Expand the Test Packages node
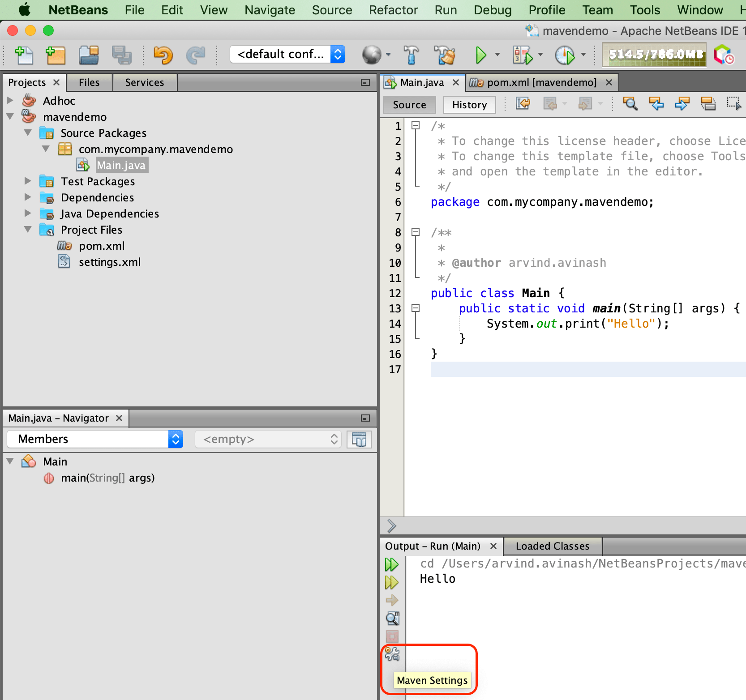The image size is (746, 700). pyautogui.click(x=28, y=181)
